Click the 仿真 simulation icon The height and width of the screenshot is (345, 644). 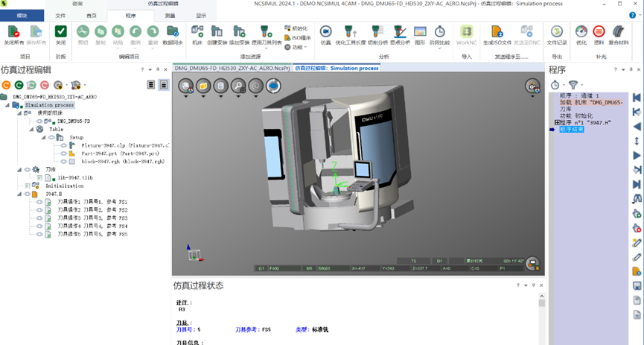325,31
